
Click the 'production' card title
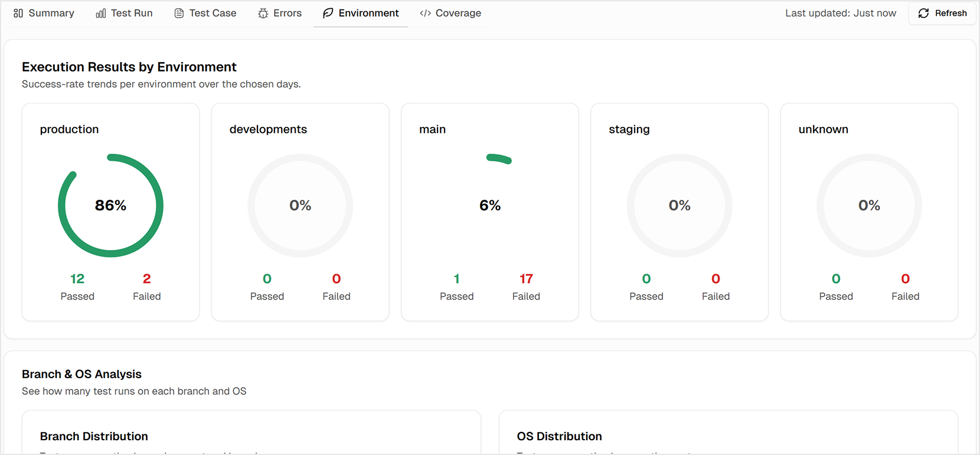pos(69,129)
